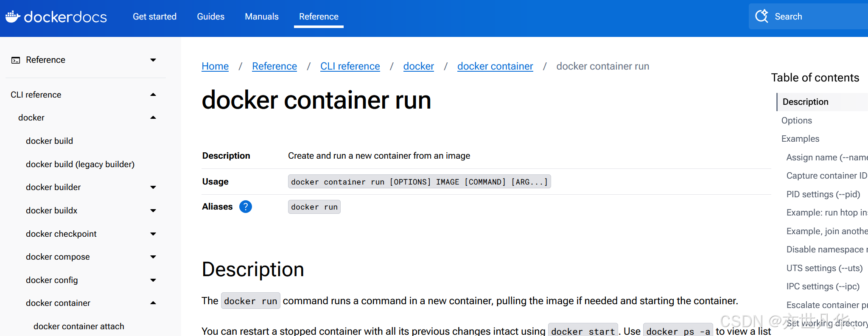Click the usage code snippet
This screenshot has width=868, height=336.
419,182
